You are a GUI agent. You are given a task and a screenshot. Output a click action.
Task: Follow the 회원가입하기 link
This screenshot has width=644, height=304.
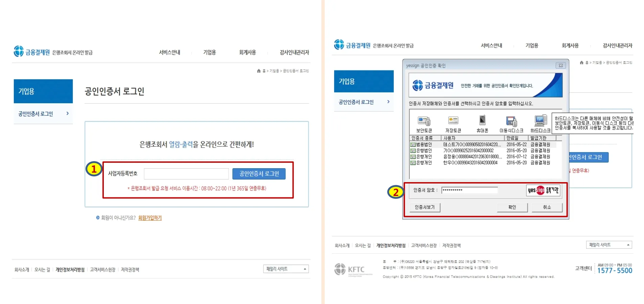(x=150, y=218)
